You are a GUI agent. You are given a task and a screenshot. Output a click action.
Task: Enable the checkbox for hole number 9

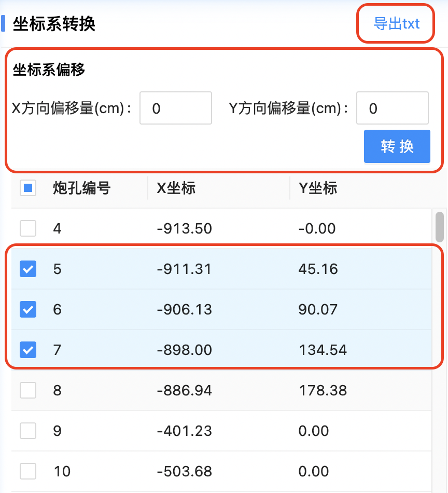tap(28, 431)
